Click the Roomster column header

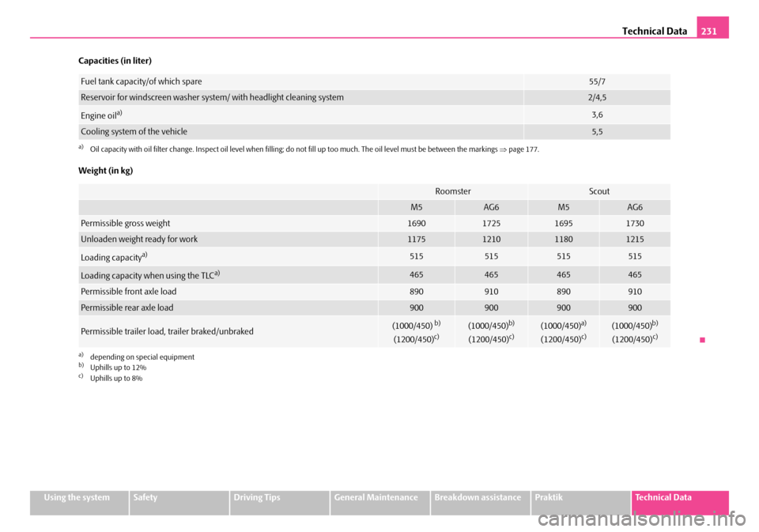click(x=452, y=191)
